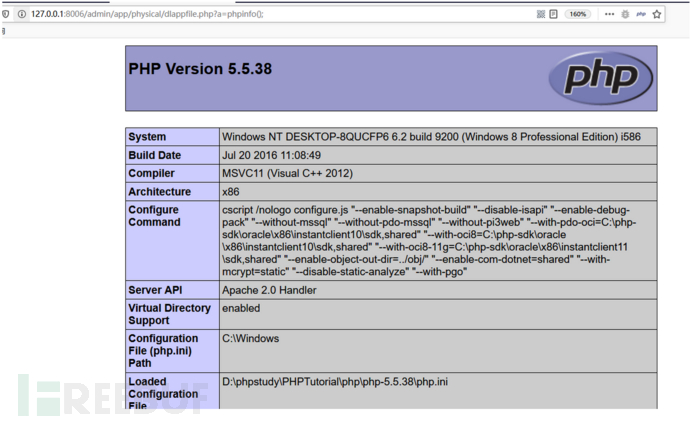Click the Server API label
Screen dimensions: 690x423
point(155,290)
